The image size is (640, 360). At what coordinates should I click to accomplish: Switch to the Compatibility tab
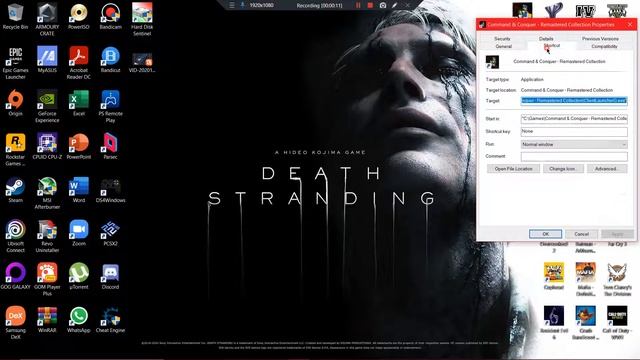(x=604, y=46)
